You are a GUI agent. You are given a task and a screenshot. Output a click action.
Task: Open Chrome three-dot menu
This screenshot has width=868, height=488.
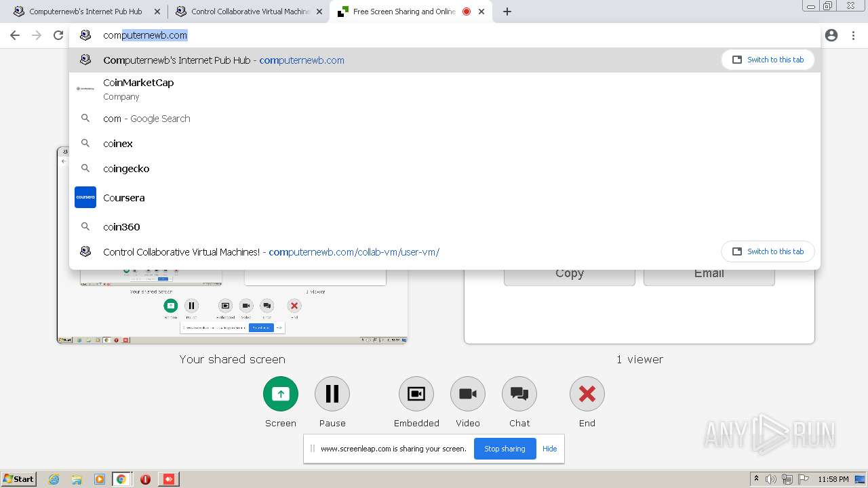pyautogui.click(x=853, y=35)
